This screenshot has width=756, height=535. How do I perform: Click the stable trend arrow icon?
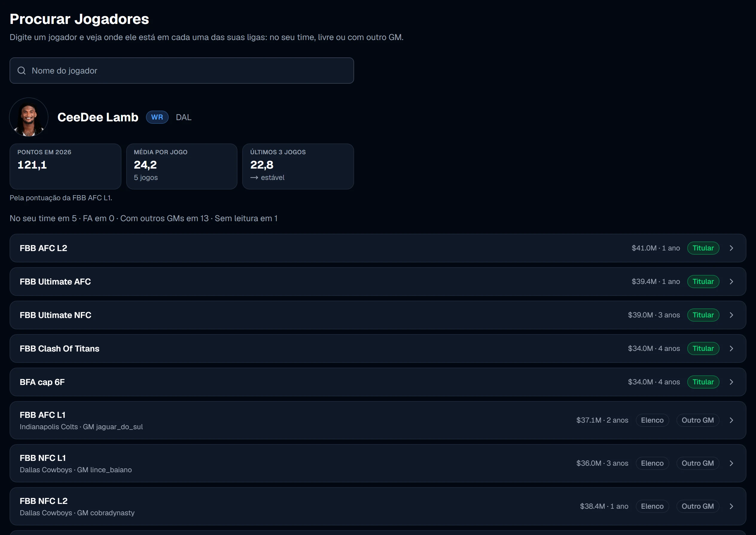(x=254, y=178)
